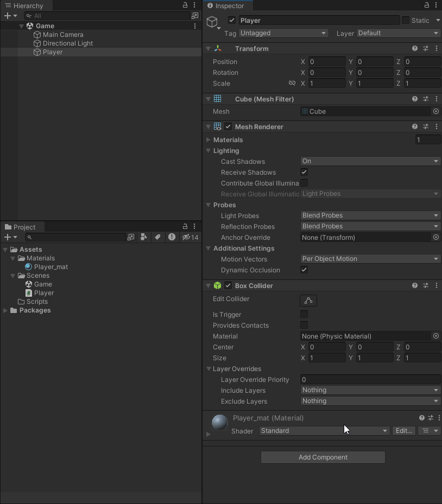
Task: Switch to the Inspector tab
Action: tap(228, 6)
